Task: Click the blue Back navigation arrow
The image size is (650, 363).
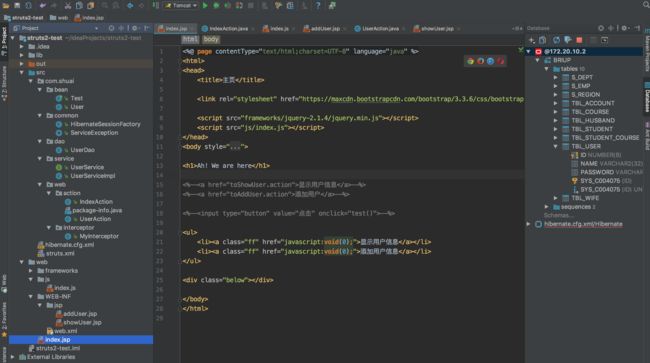Action: coord(130,6)
